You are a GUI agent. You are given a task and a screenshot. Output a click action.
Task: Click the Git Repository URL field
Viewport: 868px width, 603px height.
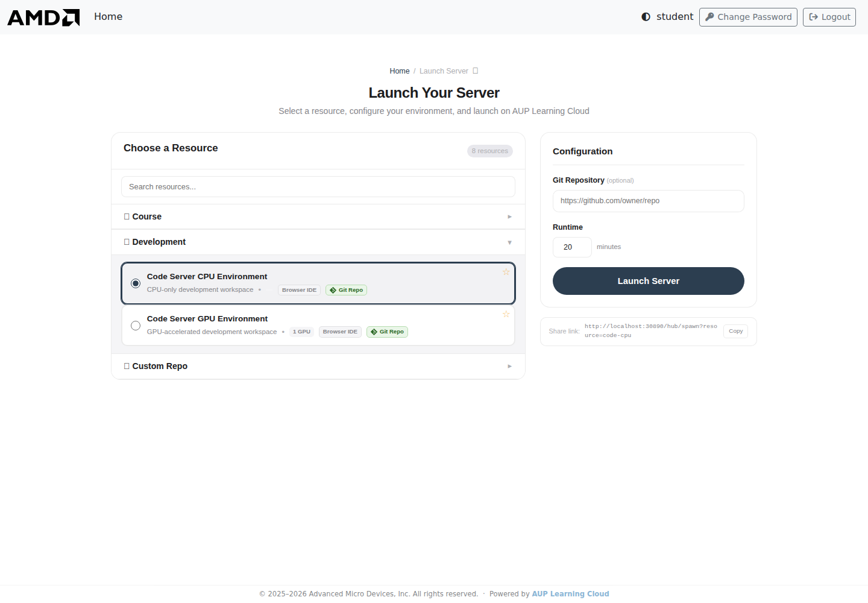coord(649,201)
